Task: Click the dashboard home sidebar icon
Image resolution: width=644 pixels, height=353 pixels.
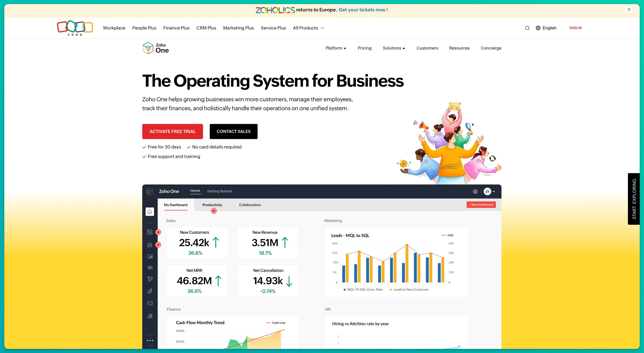Action: [x=150, y=212]
